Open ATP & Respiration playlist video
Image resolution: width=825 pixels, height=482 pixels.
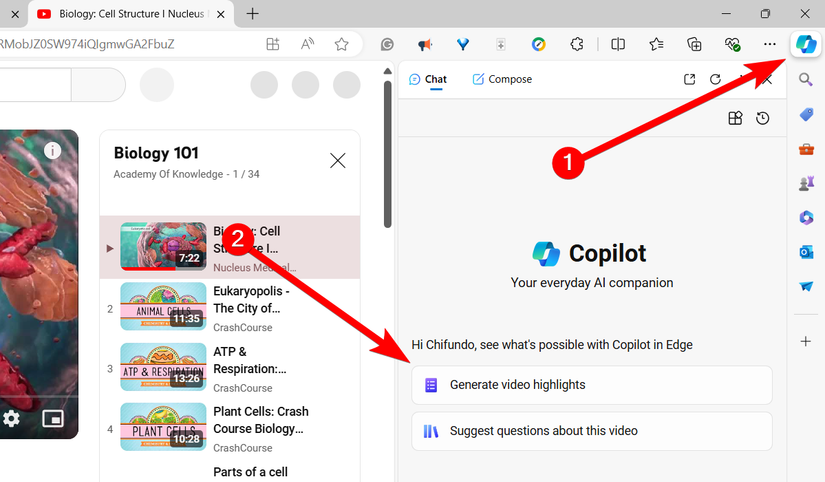pos(230,368)
